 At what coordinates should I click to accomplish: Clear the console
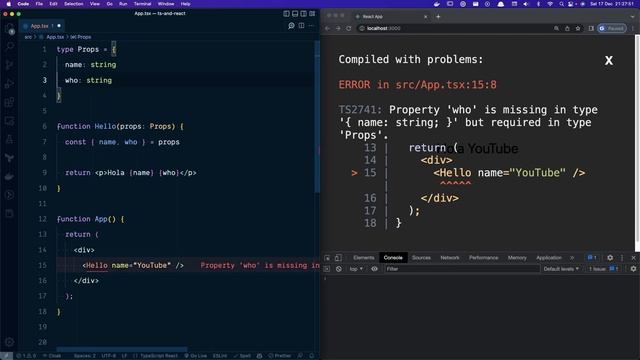(338, 269)
